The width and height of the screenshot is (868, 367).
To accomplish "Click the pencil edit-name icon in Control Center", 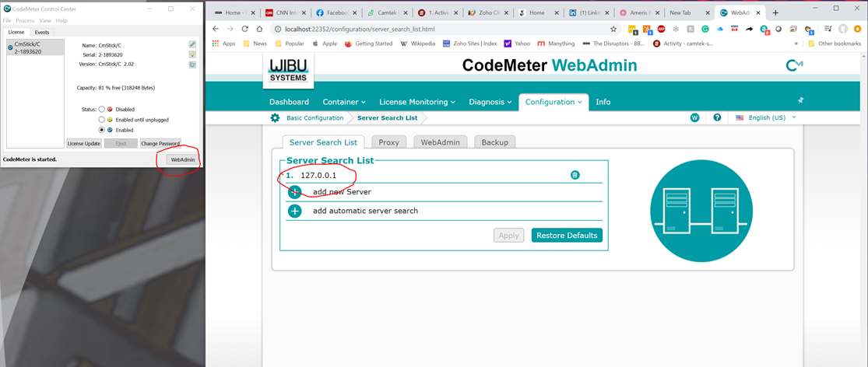I will click(x=192, y=44).
